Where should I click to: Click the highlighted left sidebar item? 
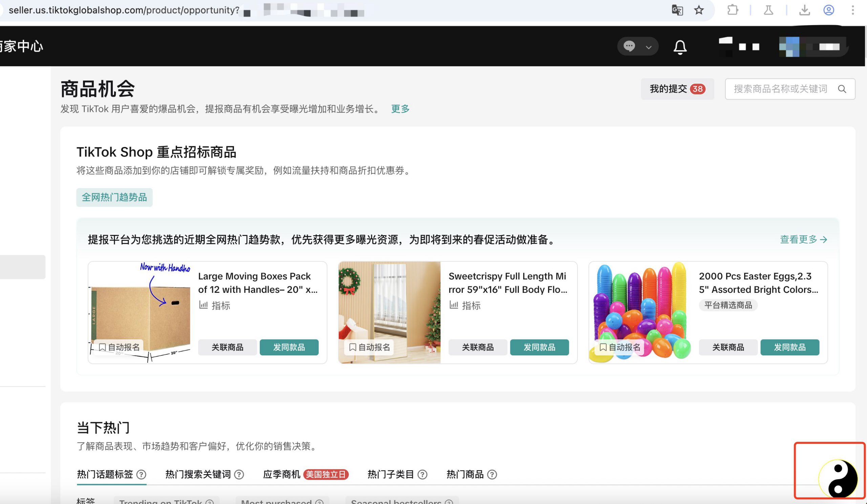click(x=23, y=267)
